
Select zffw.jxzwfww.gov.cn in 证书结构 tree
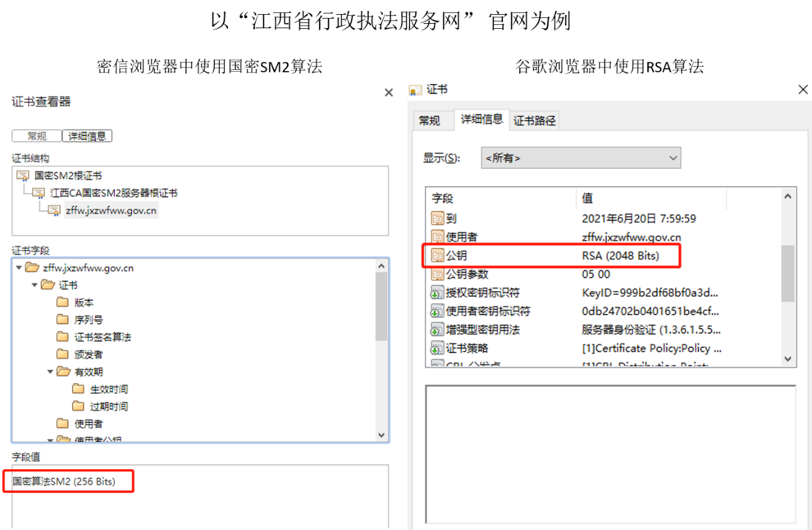pos(111,210)
